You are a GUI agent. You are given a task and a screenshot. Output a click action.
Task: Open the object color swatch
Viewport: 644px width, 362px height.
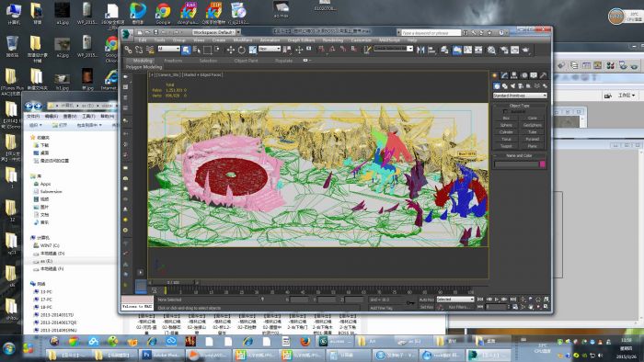coord(542,164)
